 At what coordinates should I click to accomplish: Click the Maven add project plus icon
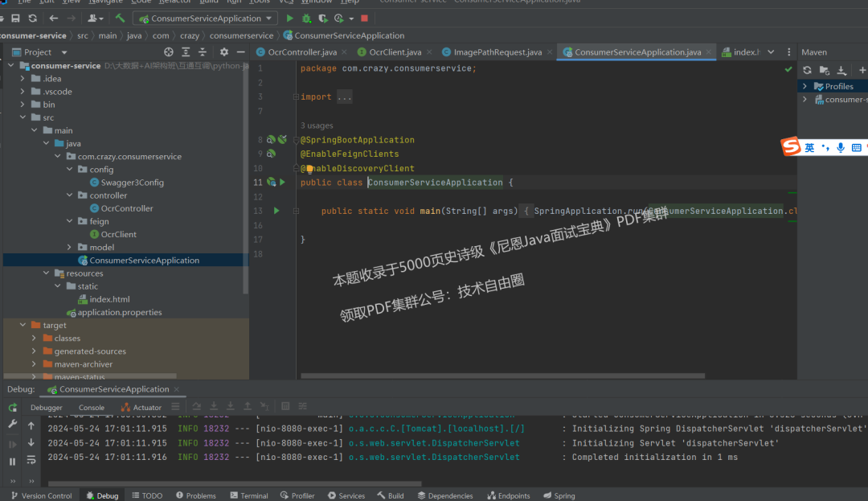pyautogui.click(x=862, y=70)
